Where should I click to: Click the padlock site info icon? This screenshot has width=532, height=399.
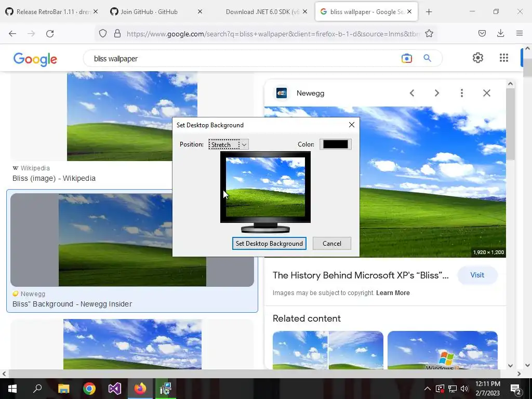[117, 34]
